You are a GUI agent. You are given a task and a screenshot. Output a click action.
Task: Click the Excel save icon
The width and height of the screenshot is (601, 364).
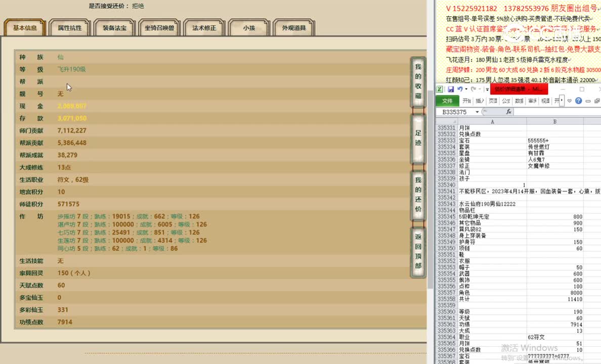(x=451, y=89)
